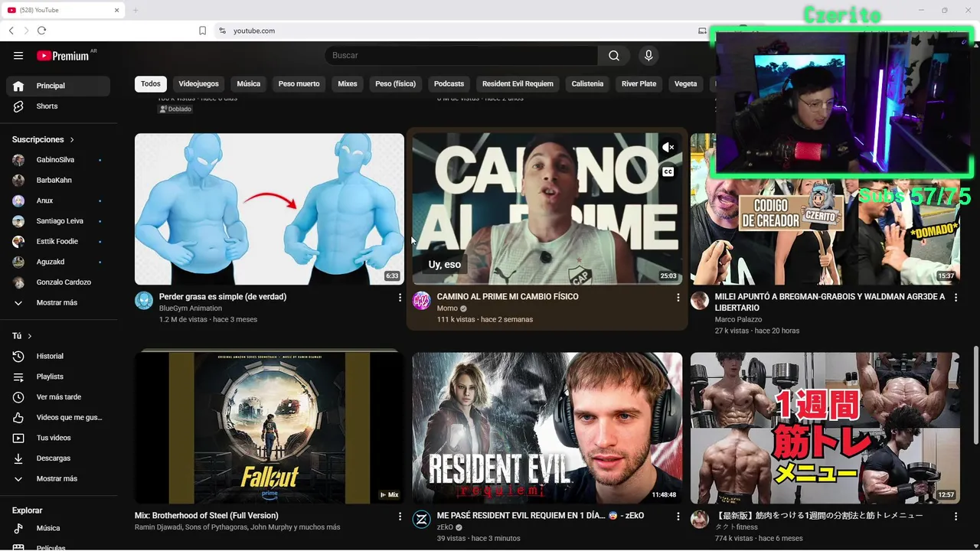Open Anux subscription channel

tap(58, 201)
